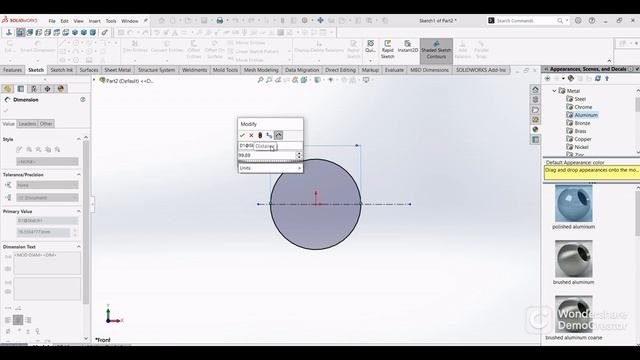640x360 pixels.
Task: Select Nickel in the Metal appearances
Action: [x=581, y=147]
